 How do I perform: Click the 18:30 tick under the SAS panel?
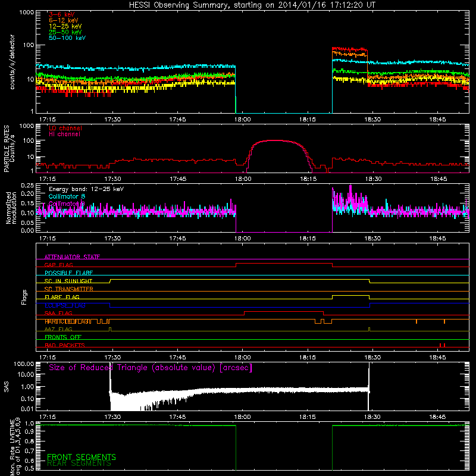[x=372, y=417]
